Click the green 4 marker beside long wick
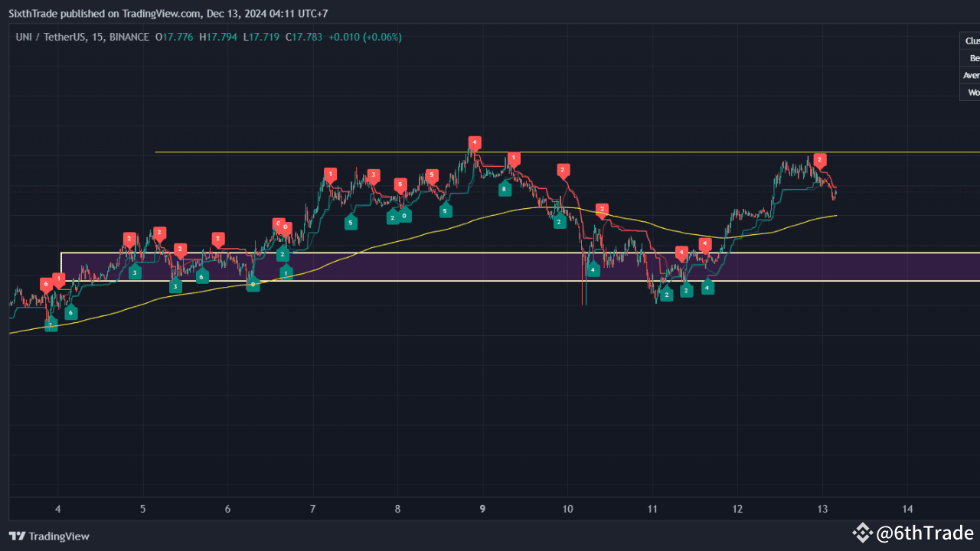The width and height of the screenshot is (980, 551). pos(593,269)
